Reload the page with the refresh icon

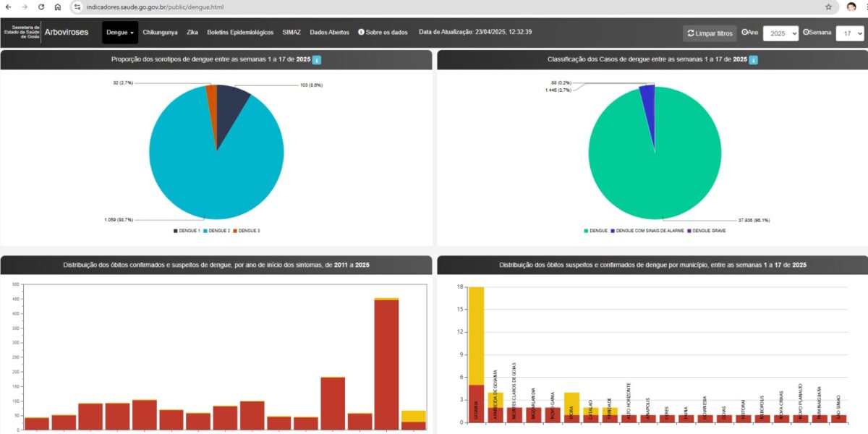[x=41, y=7]
